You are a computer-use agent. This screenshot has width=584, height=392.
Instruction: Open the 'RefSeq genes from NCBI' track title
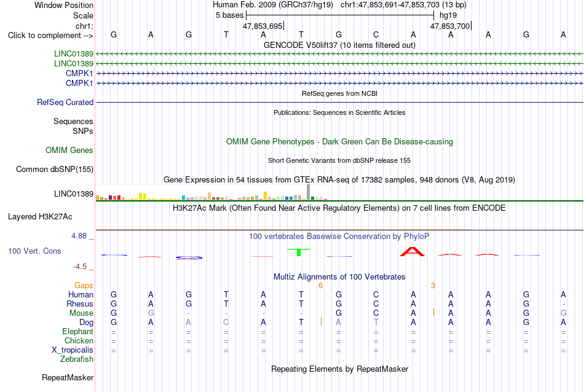coord(339,93)
